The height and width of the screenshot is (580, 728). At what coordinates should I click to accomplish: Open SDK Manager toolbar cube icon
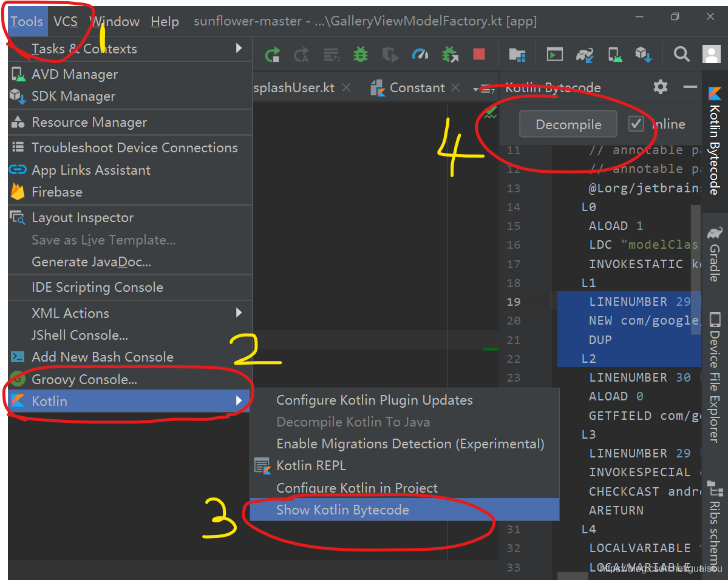click(x=644, y=55)
